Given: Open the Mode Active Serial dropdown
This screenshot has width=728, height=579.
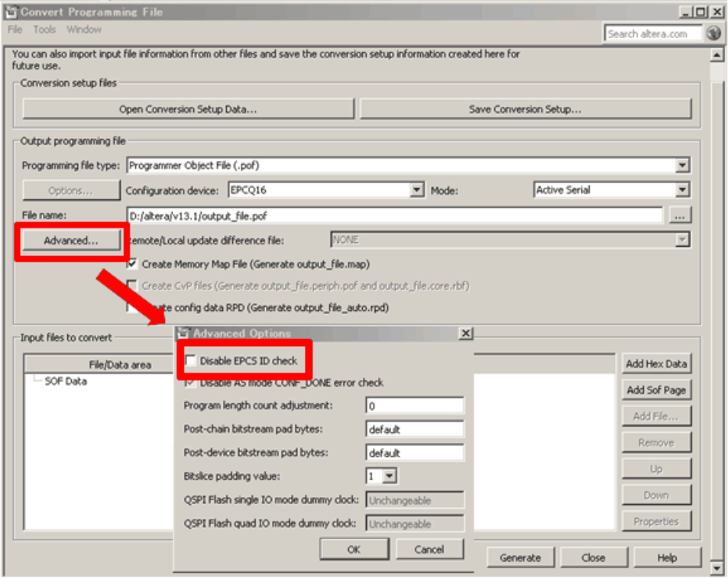Looking at the screenshot, I should [x=682, y=190].
